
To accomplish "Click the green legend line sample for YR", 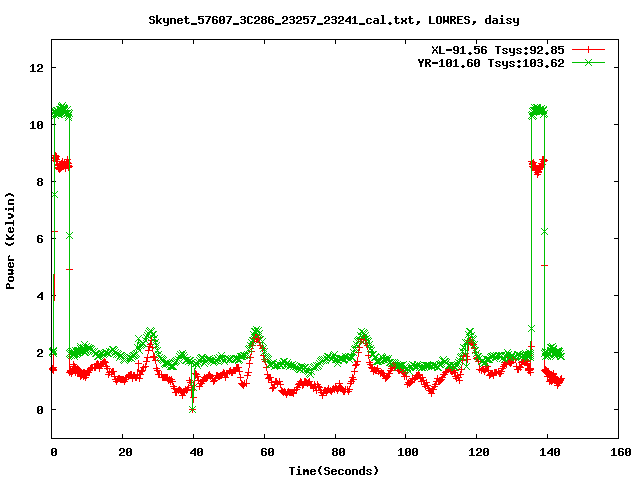I will [588, 62].
